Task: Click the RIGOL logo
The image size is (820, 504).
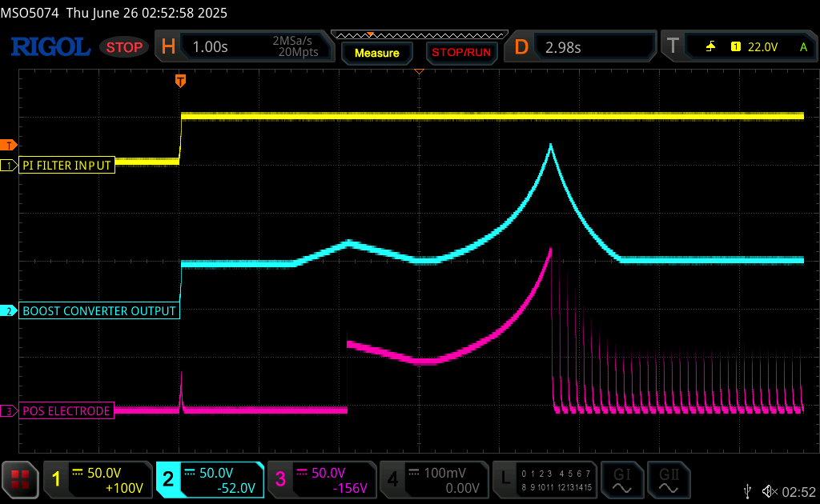Action: [50, 47]
